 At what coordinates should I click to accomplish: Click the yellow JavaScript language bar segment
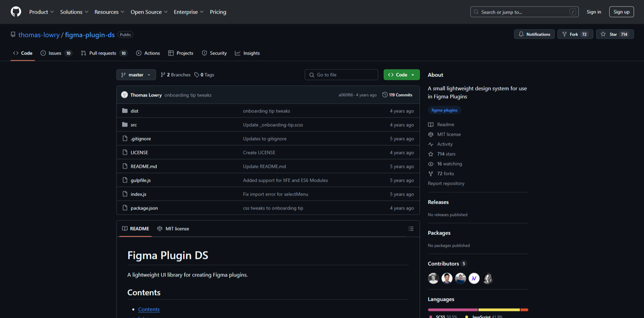pos(499,310)
